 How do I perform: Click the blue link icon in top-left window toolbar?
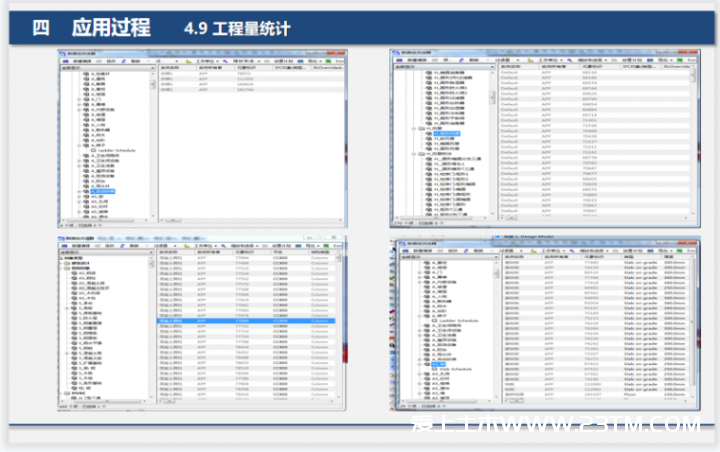(x=124, y=61)
